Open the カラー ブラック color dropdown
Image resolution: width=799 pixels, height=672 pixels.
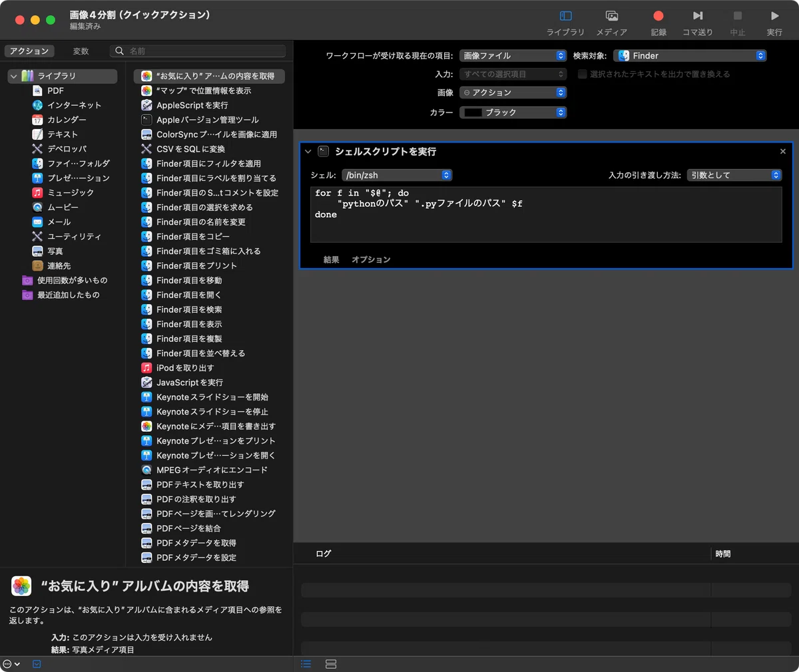[513, 112]
